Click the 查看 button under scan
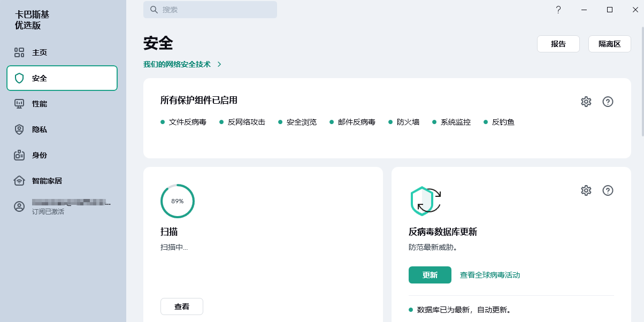Viewport: 644px width, 322px height. click(182, 306)
